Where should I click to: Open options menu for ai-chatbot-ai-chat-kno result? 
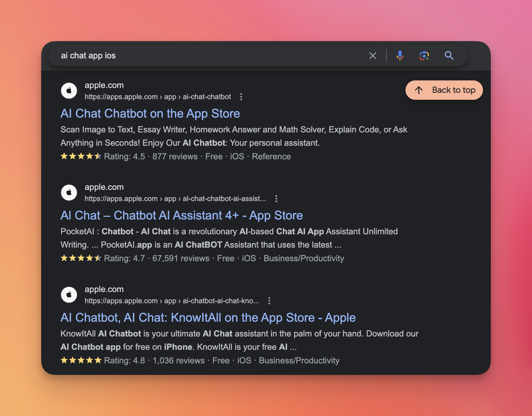click(x=269, y=301)
